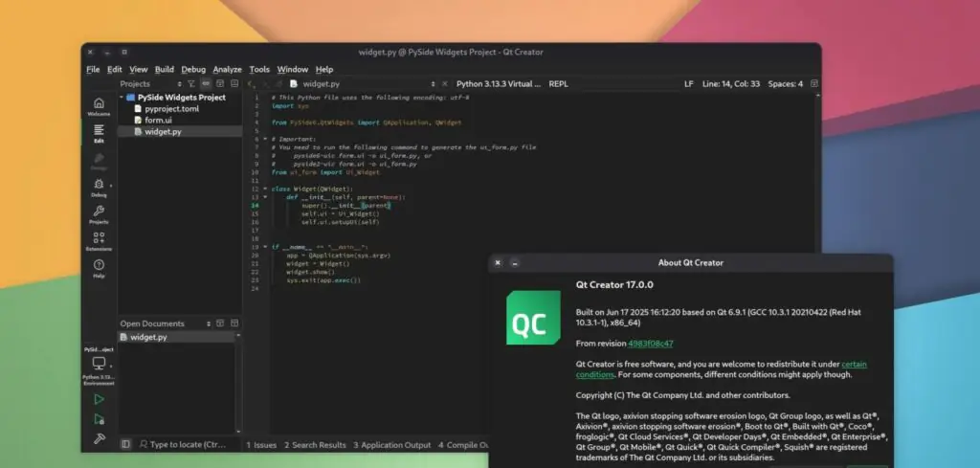
Task: Open the Analyze menu
Action: point(227,69)
